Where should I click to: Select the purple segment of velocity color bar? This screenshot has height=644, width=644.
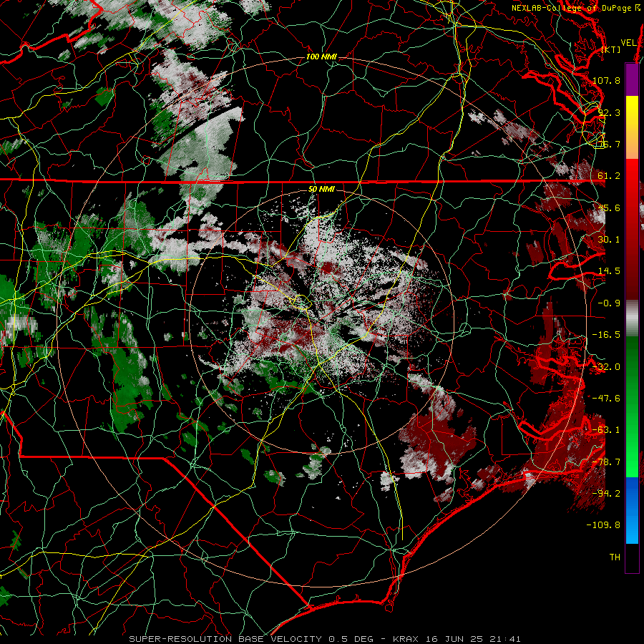click(632, 79)
